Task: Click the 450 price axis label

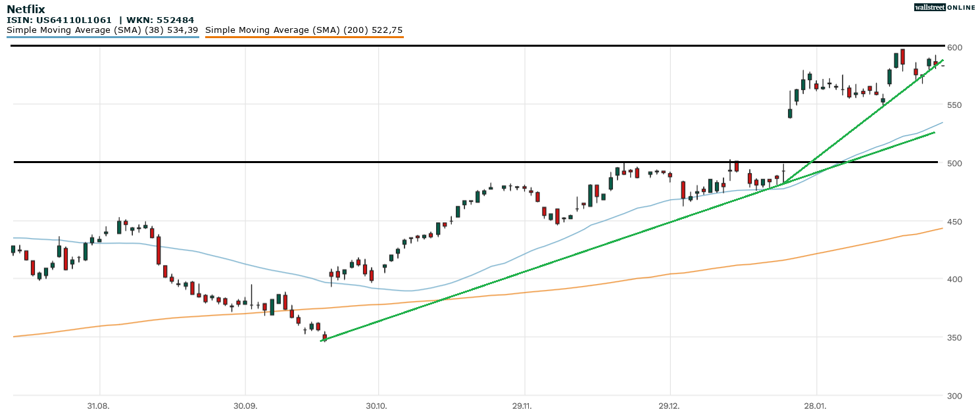Action: click(954, 222)
